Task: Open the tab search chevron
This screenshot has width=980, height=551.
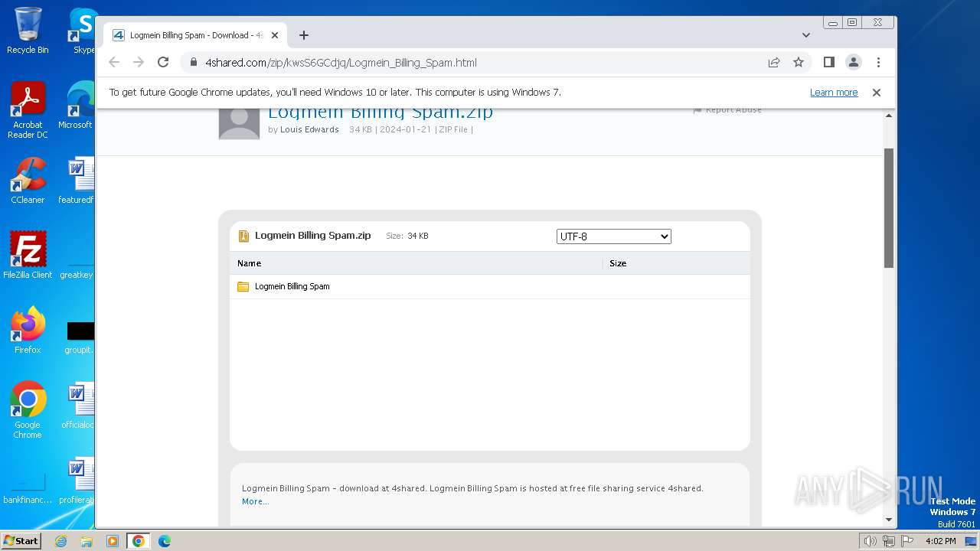Action: (806, 35)
